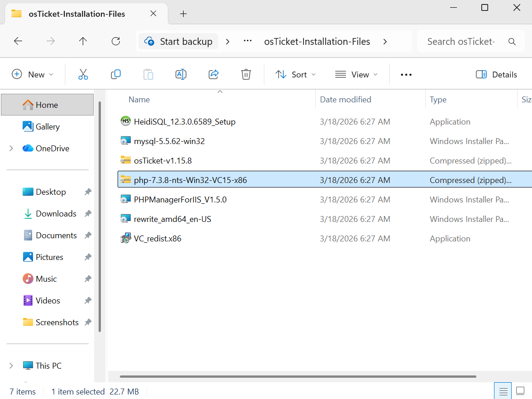
Task: Click the osTicket-v1.15.8 zip folder icon
Action: [126, 160]
